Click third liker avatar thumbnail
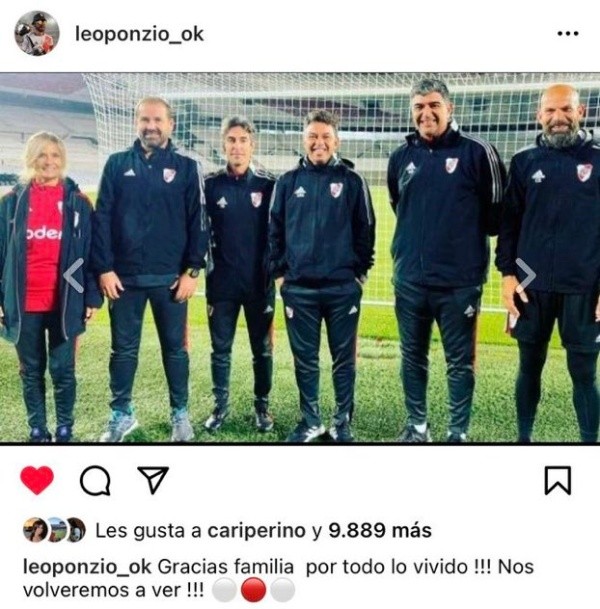The image size is (600, 609). tap(75, 530)
